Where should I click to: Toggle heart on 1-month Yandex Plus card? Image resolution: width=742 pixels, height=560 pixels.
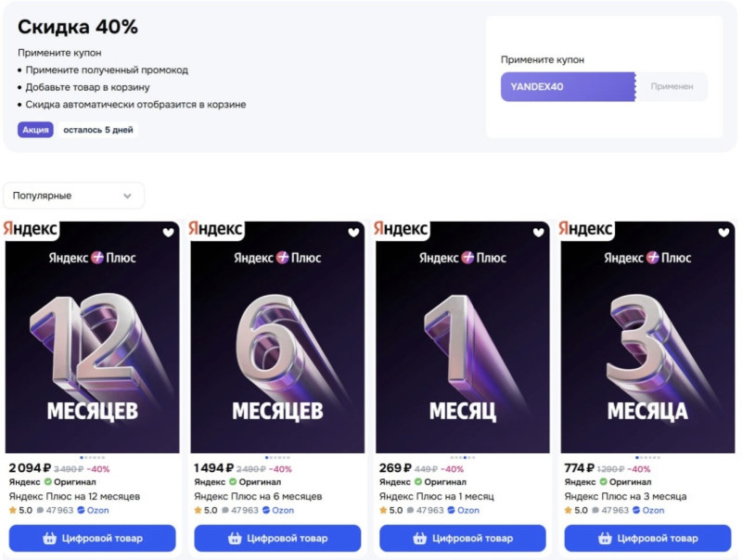[539, 233]
